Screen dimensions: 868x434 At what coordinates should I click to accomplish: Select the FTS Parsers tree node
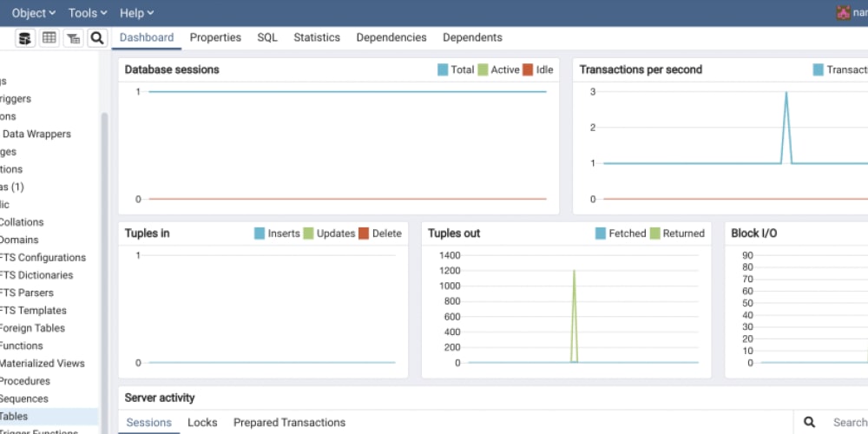(x=27, y=293)
